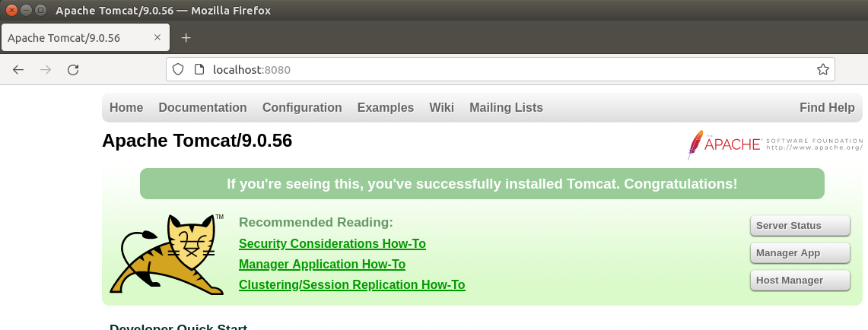Click the shield tracking protection icon
This screenshot has width=868, height=330.
(x=178, y=70)
